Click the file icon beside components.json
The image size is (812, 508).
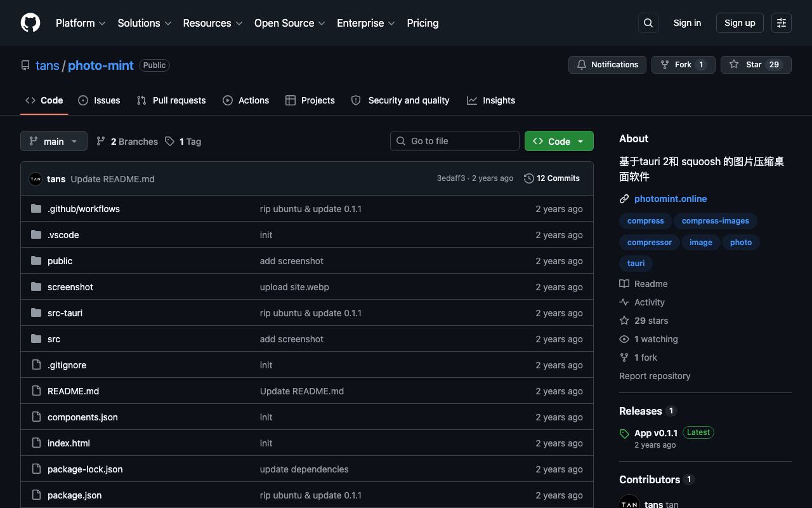pyautogui.click(x=36, y=417)
